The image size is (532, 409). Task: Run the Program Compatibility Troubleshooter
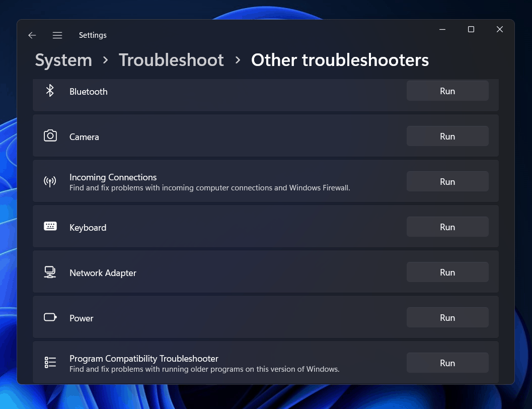[447, 363]
